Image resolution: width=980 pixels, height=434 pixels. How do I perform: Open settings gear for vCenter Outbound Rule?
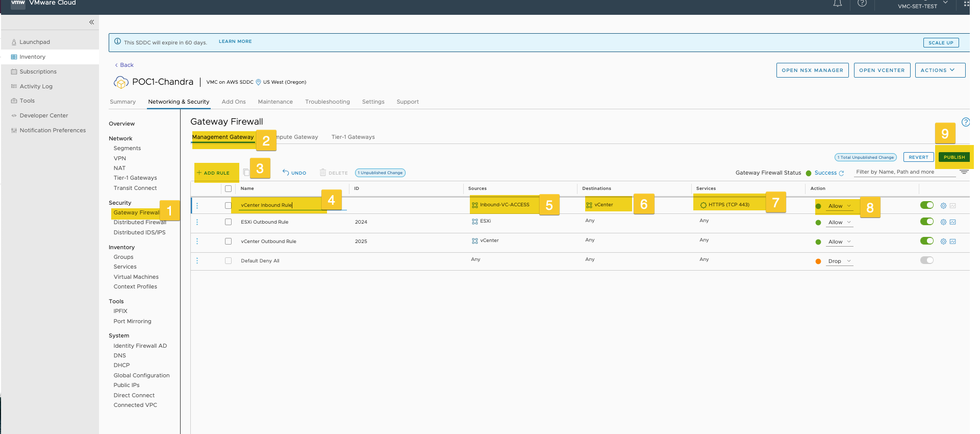click(943, 242)
